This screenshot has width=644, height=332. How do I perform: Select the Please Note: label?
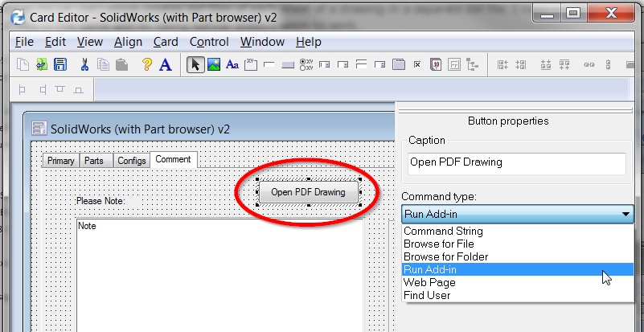(100, 201)
